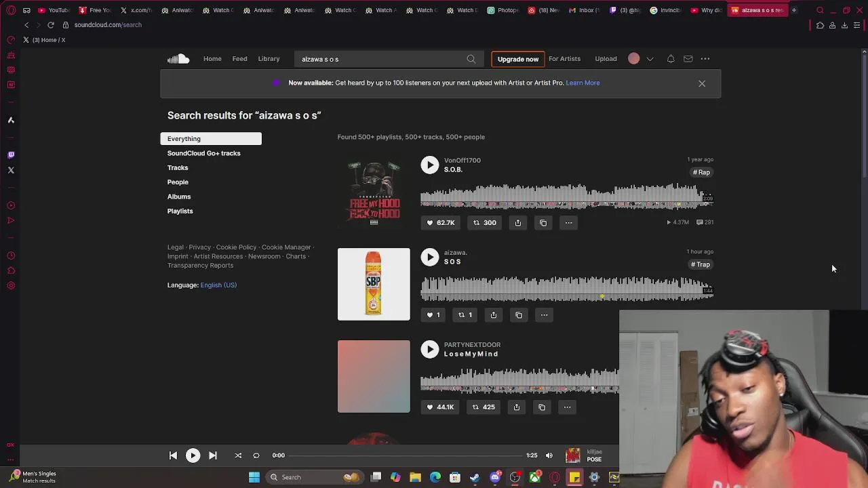The width and height of the screenshot is (868, 488).
Task: Filter results by Tracks
Action: pos(178,167)
